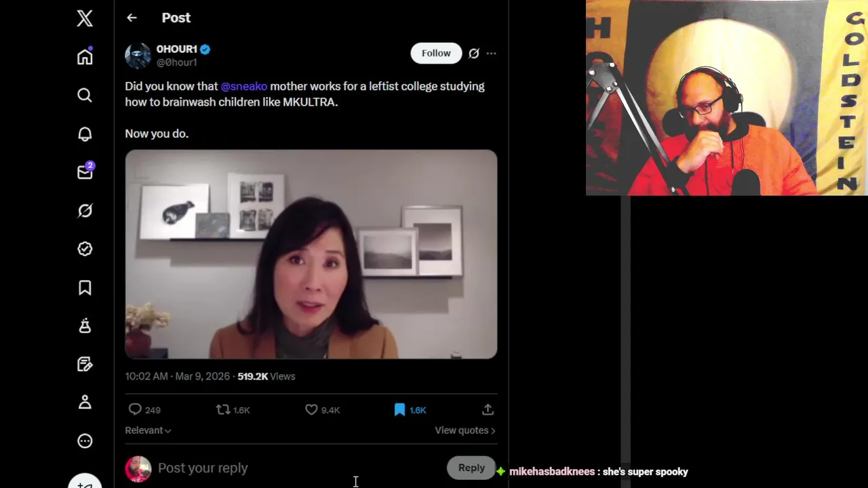868x488 pixels.
Task: Follow the 0HOUR1 account
Action: click(436, 54)
